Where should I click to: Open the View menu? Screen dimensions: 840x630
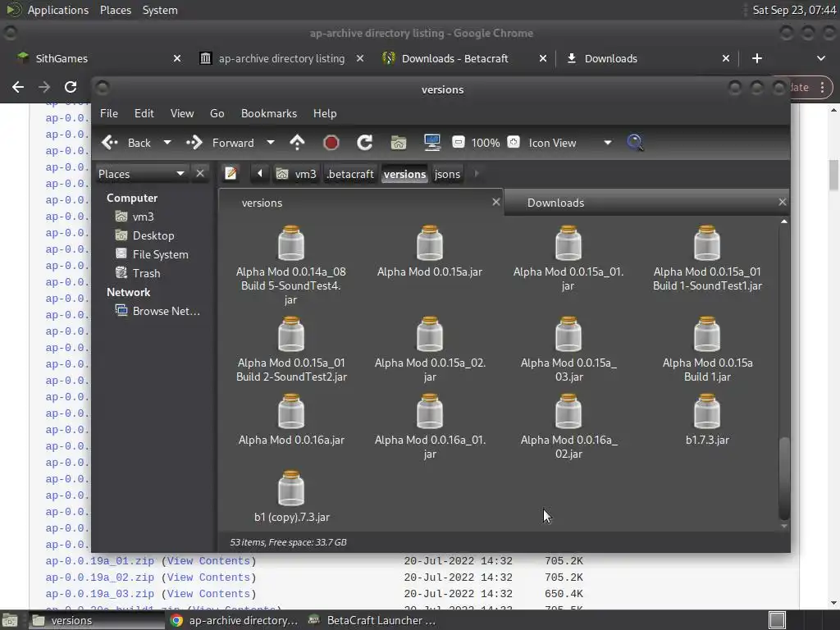click(182, 113)
